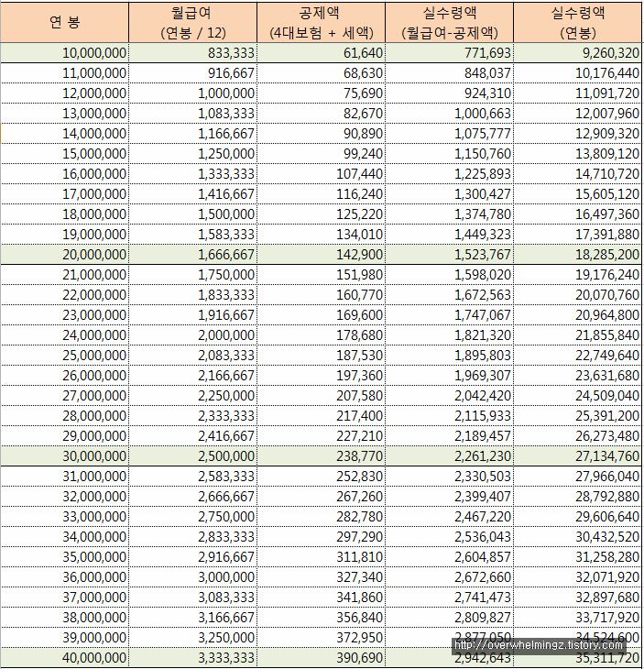Select the cell 28,000,000
This screenshot has height=669, width=644.
coord(64,415)
